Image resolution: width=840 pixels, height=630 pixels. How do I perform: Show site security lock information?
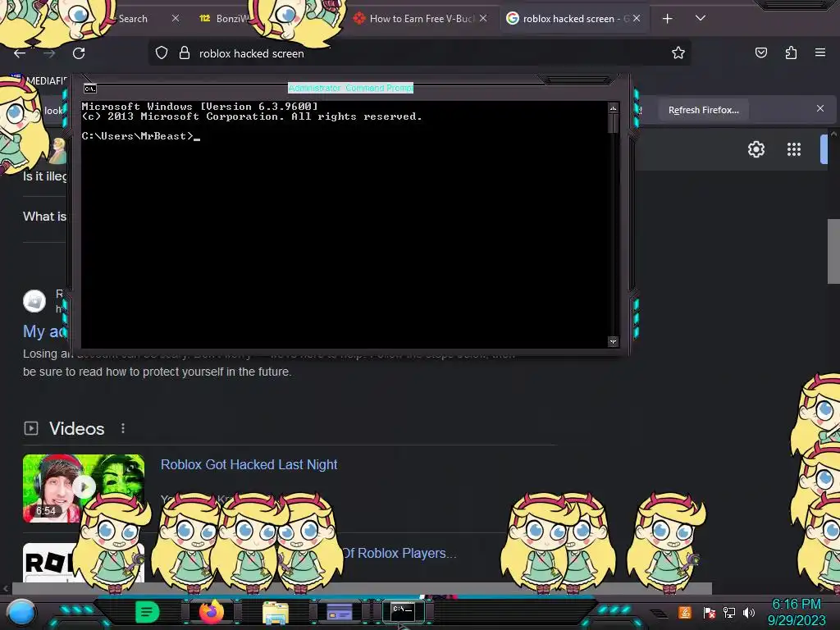(x=185, y=53)
